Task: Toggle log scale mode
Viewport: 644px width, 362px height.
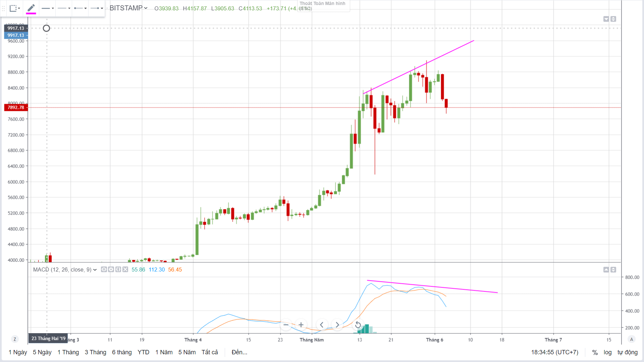Action: [607, 352]
